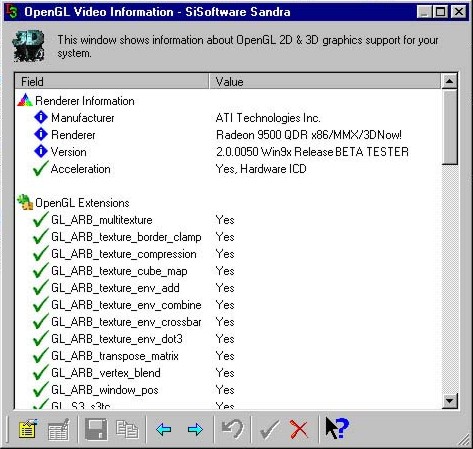Viewport: 473px width, 449px height.
Task: Click the value 2.0.0050 Win9x Release BETA TESTER
Action: [x=312, y=152]
